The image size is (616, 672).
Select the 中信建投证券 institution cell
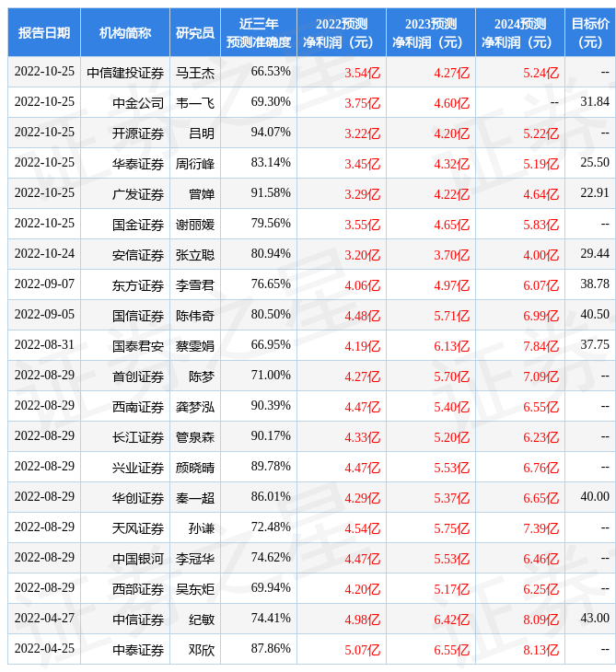coord(125,73)
